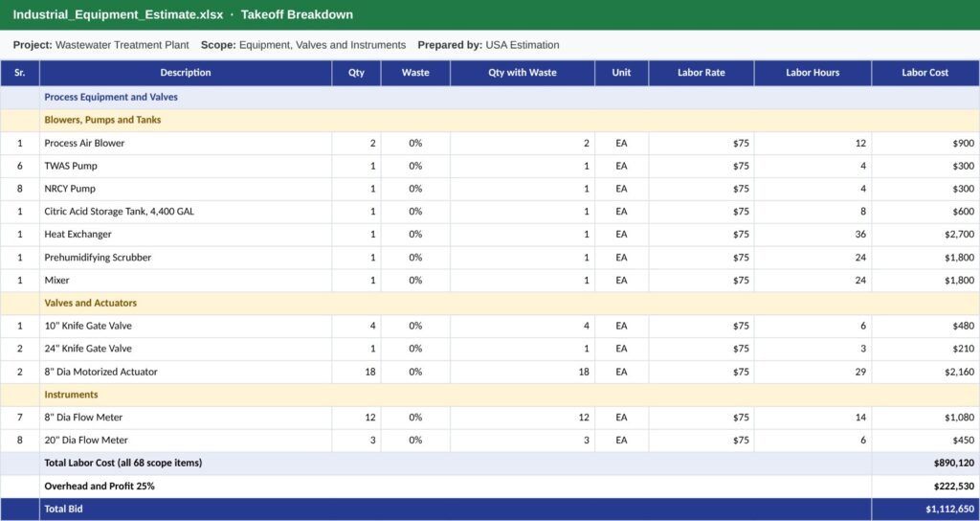Click the Industrial_Equipment_Estimate.xlsx file title

118,14
